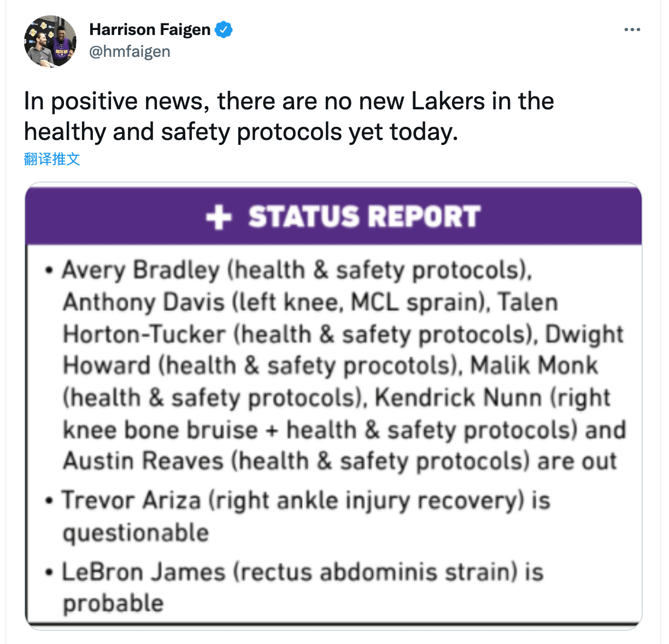Image resolution: width=669 pixels, height=644 pixels.
Task: Click the Avery Bradley name in the report
Action: click(140, 271)
